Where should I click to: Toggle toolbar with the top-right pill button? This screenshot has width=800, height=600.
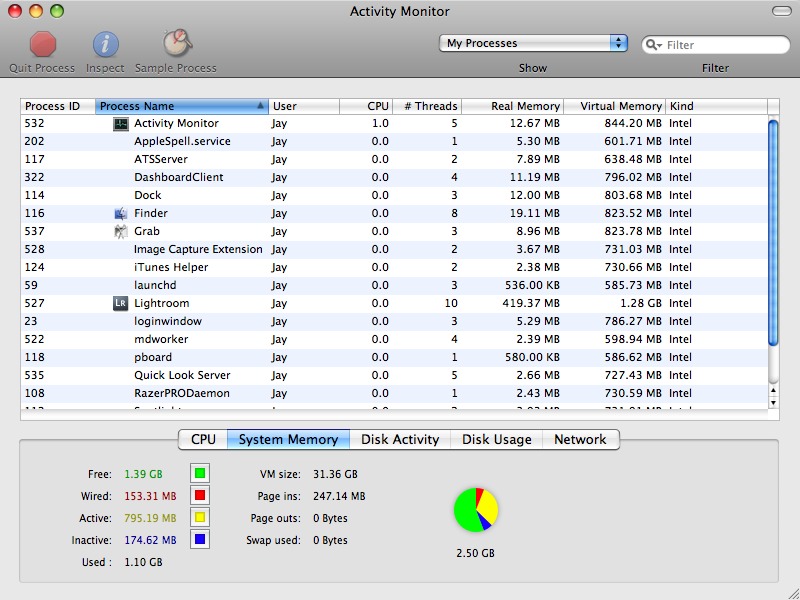click(x=781, y=11)
